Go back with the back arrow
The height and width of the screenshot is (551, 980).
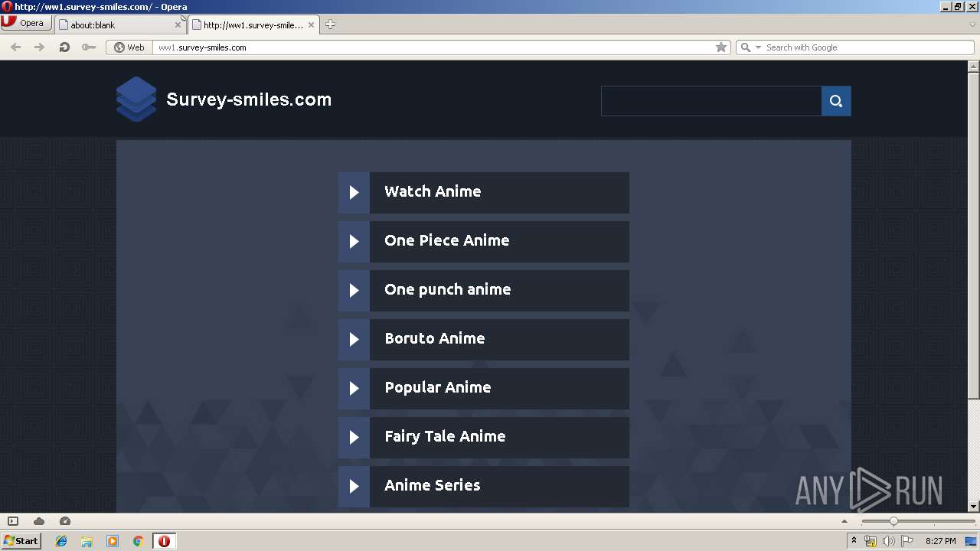[15, 47]
